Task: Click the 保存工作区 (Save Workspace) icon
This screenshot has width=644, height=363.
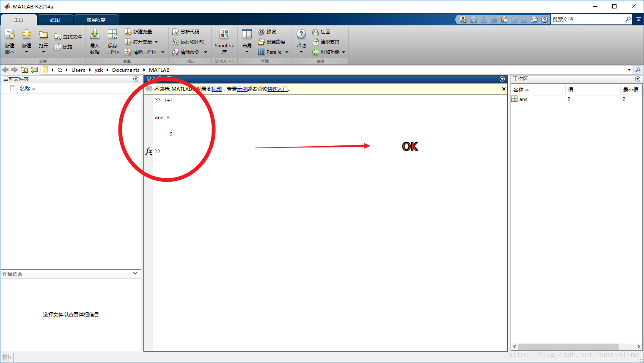Action: (113, 35)
